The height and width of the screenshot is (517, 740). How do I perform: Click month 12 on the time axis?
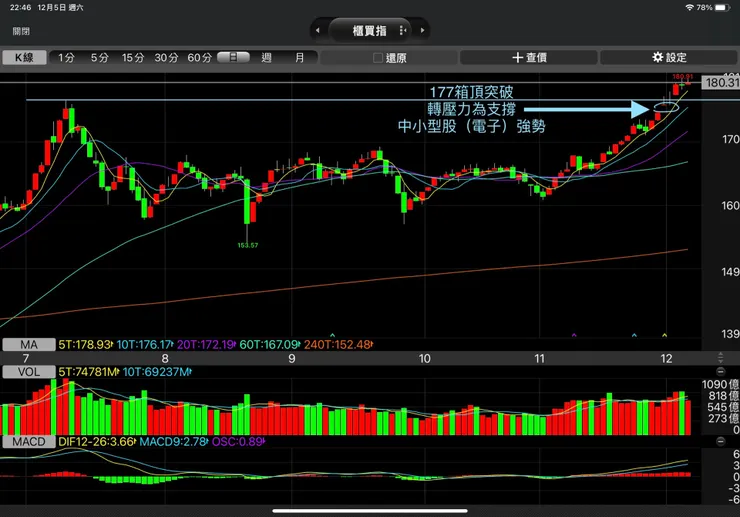666,358
